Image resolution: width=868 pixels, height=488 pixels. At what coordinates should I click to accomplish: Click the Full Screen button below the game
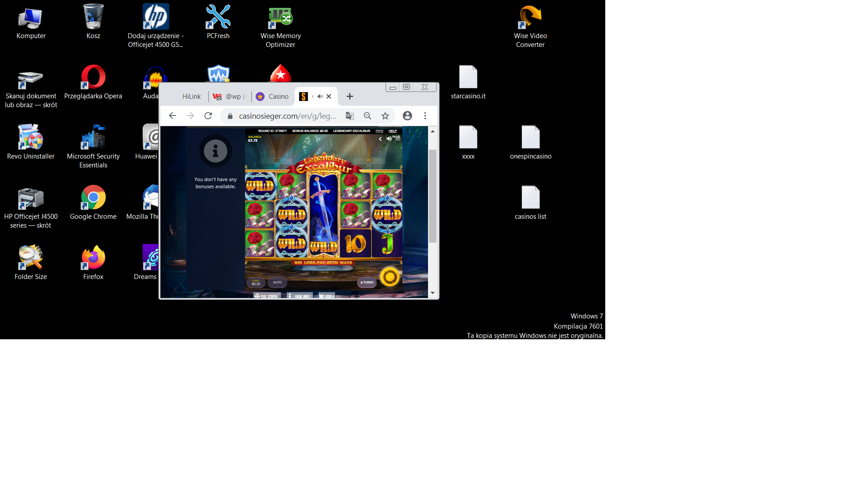tap(267, 296)
